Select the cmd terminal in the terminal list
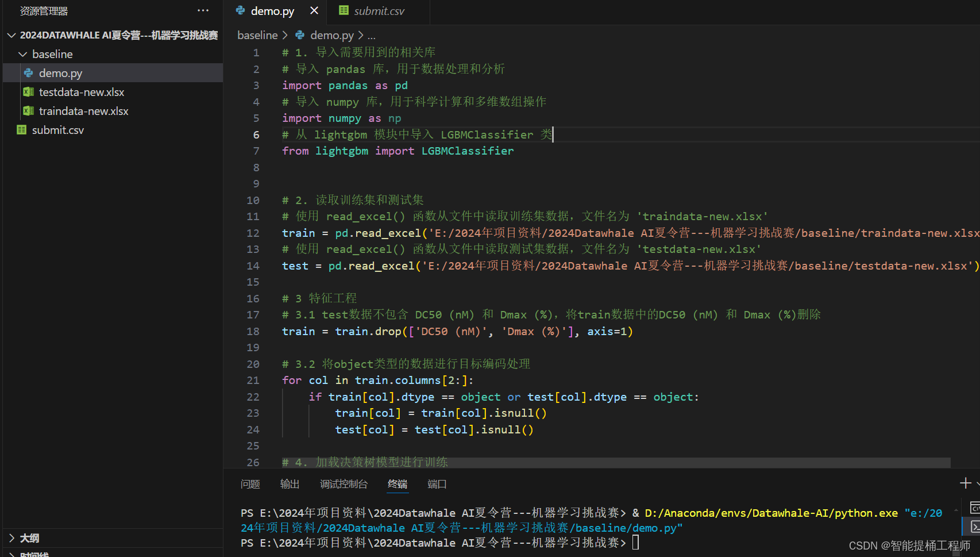Image resolution: width=980 pixels, height=557 pixels. [x=974, y=508]
